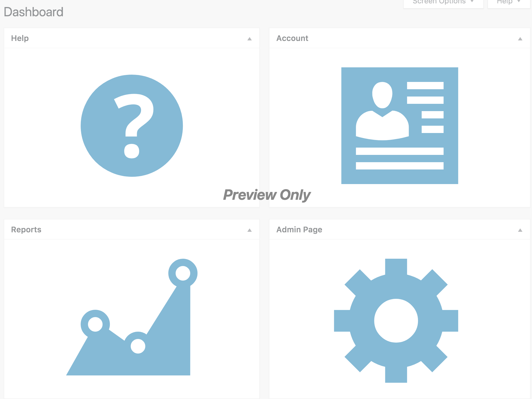Click the Account widget title

292,38
